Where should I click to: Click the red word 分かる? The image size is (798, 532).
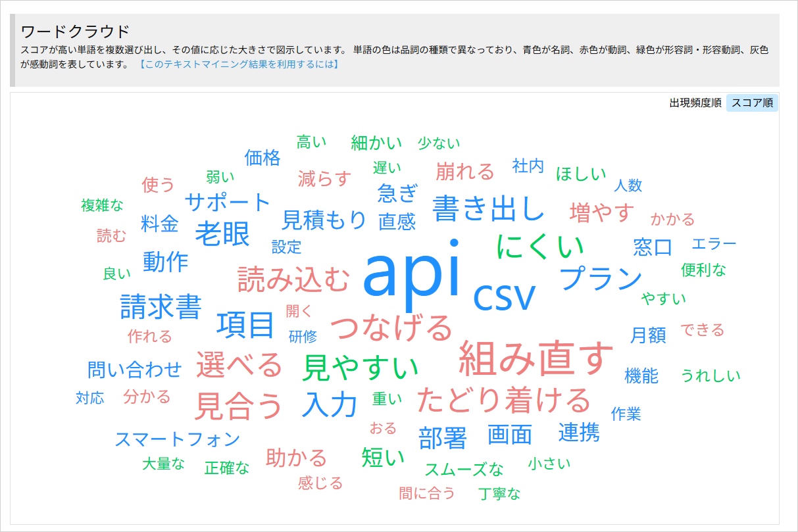[147, 397]
